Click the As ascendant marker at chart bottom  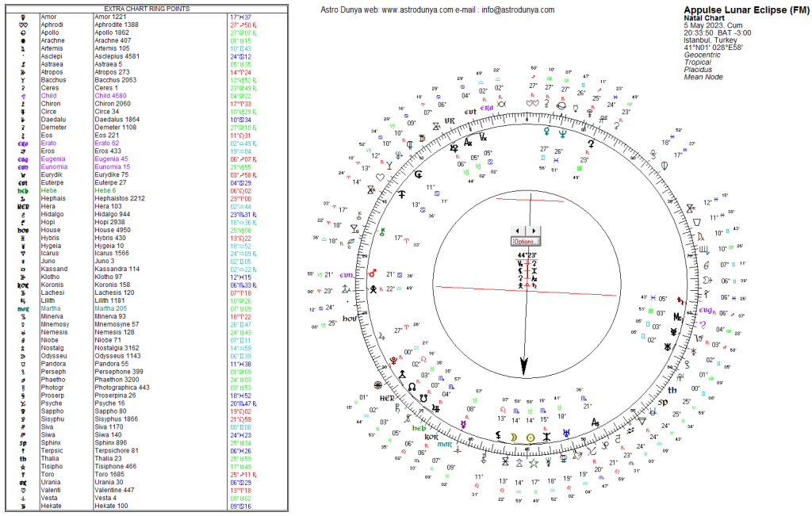point(596,422)
